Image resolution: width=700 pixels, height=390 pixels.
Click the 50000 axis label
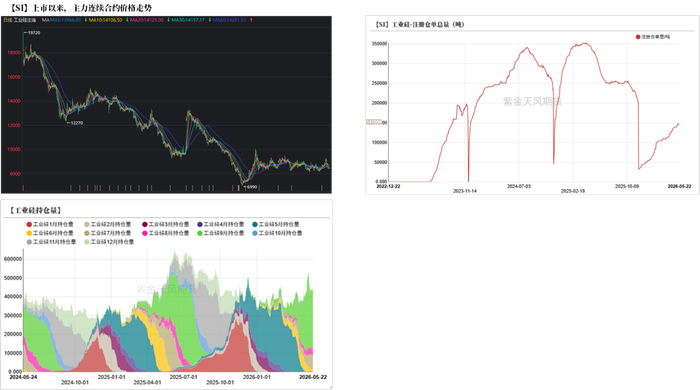pyautogui.click(x=381, y=162)
